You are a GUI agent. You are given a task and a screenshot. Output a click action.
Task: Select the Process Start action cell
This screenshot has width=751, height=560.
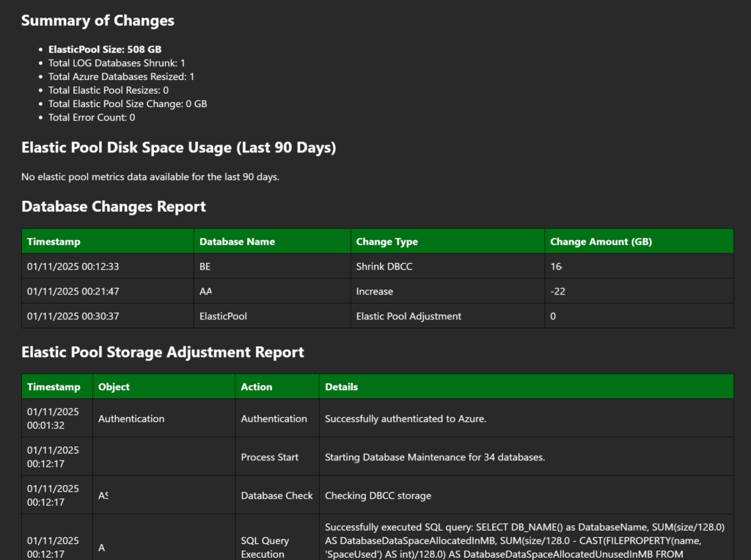click(x=269, y=457)
